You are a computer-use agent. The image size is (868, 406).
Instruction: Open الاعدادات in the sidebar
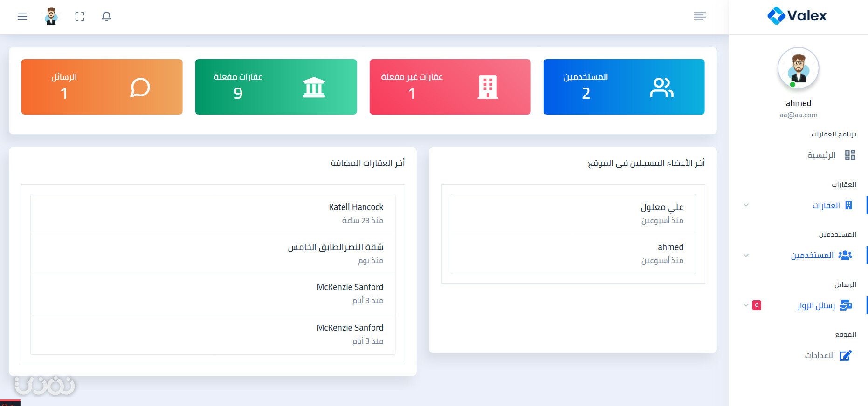tap(820, 356)
